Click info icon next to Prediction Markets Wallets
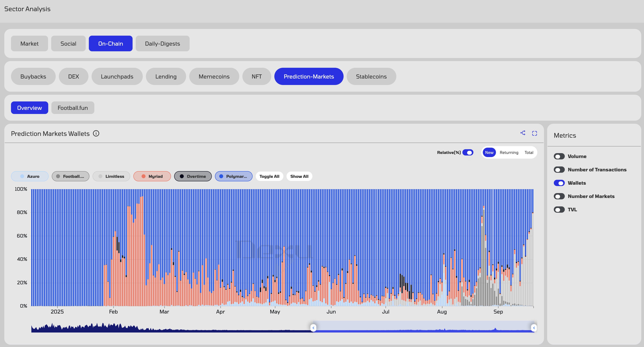This screenshot has height=347, width=644. click(x=96, y=134)
